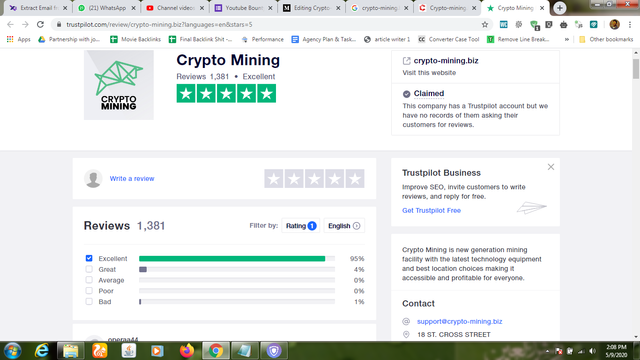This screenshot has width=640, height=360.
Task: Open the Converter Case Tool bookmark
Action: click(x=449, y=39)
